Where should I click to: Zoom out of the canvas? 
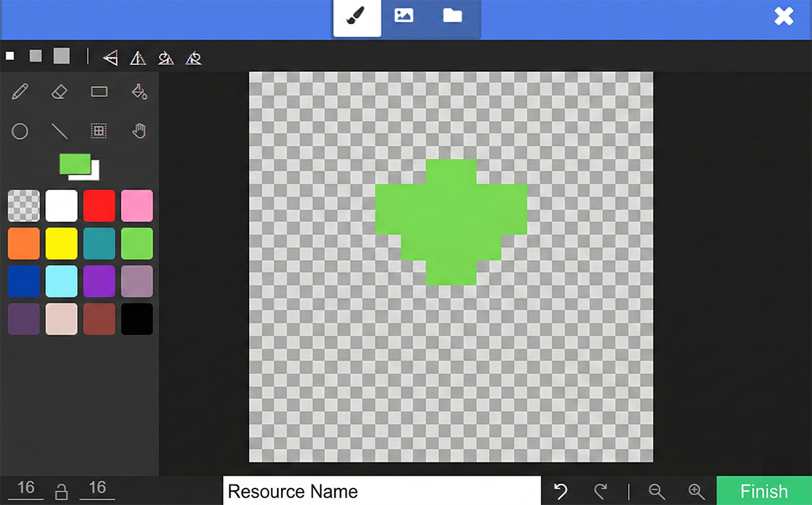coord(656,491)
